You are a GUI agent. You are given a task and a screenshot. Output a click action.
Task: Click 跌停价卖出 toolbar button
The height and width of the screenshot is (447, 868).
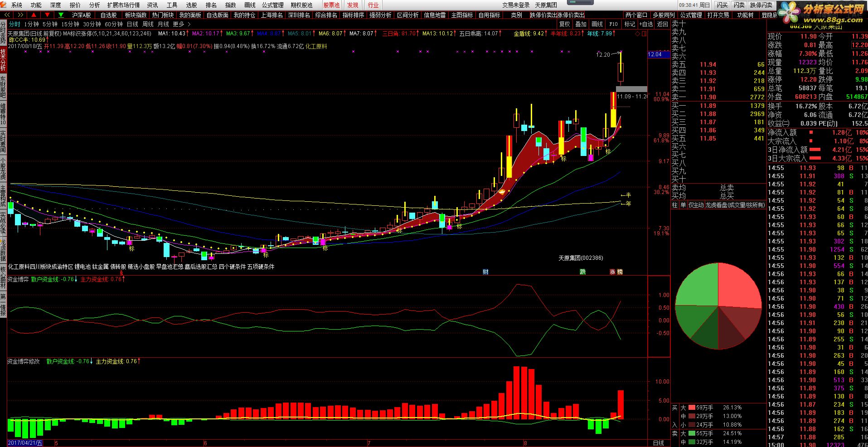click(x=543, y=15)
